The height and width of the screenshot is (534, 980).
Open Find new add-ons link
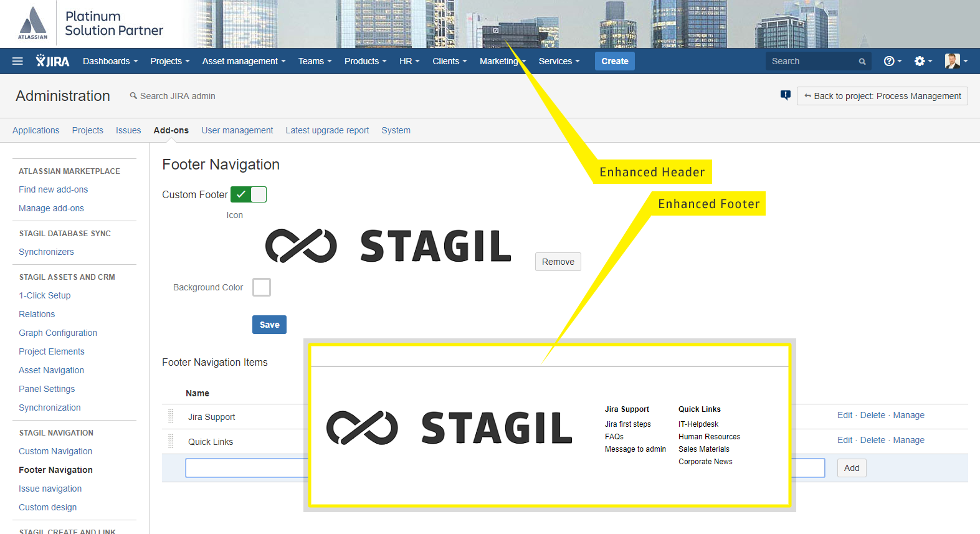pos(54,189)
